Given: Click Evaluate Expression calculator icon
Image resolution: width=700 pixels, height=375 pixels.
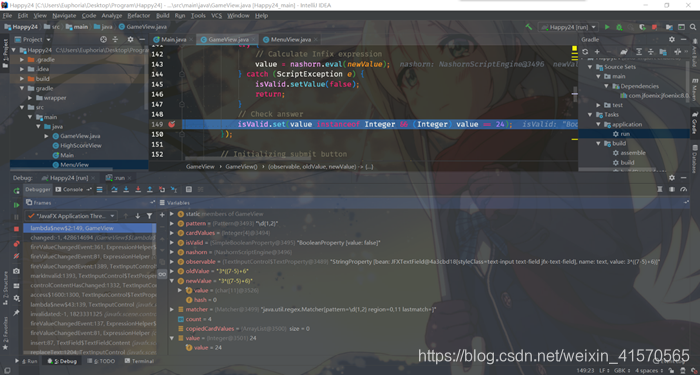Looking at the screenshot, I should (x=189, y=189).
